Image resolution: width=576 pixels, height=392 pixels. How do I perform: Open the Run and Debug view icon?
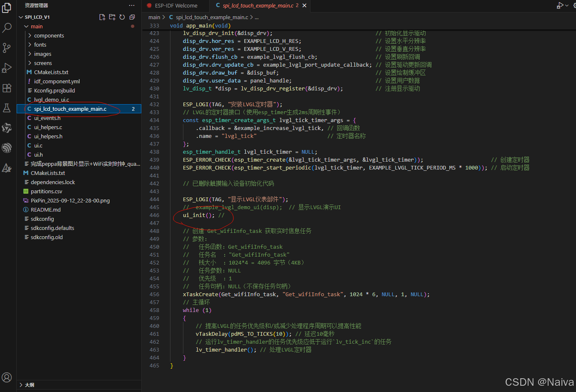coord(7,68)
